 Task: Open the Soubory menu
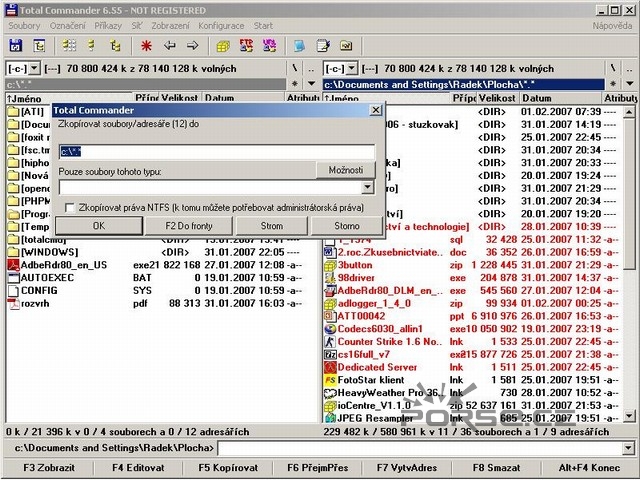(24, 26)
